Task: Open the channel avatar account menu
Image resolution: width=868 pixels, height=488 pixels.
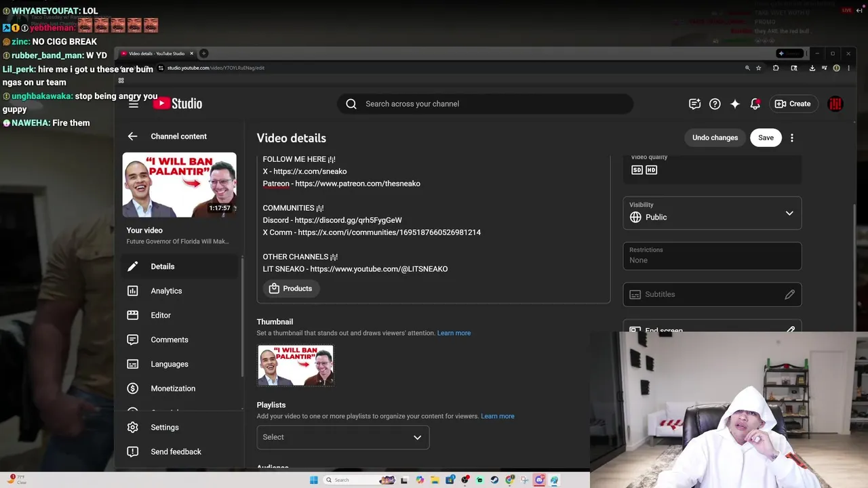Action: [x=835, y=104]
